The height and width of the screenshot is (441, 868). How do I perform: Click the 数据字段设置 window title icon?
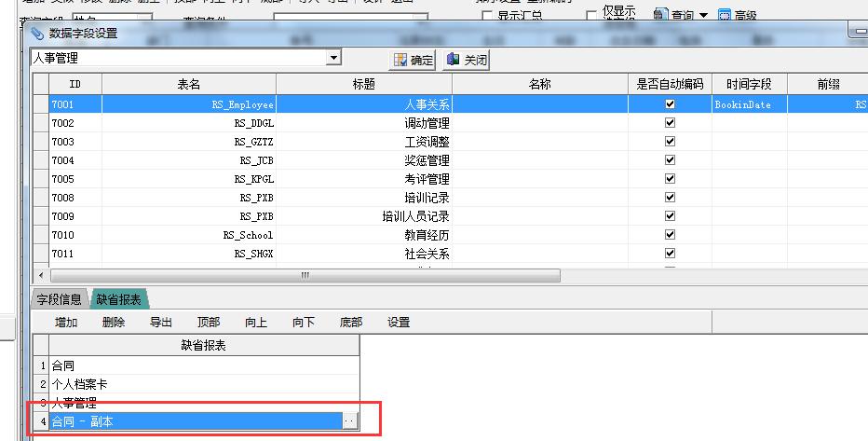click(x=37, y=33)
